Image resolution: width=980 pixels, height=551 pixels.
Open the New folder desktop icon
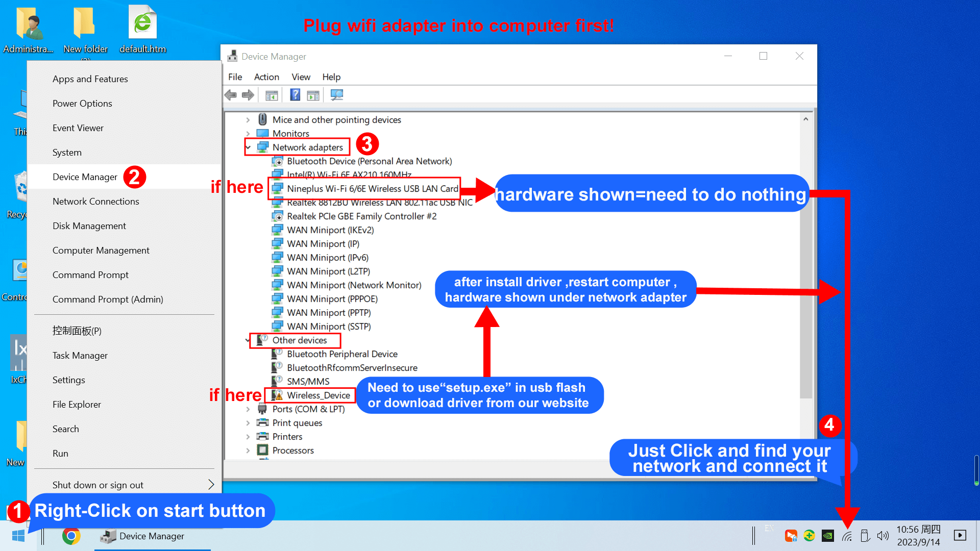click(85, 30)
